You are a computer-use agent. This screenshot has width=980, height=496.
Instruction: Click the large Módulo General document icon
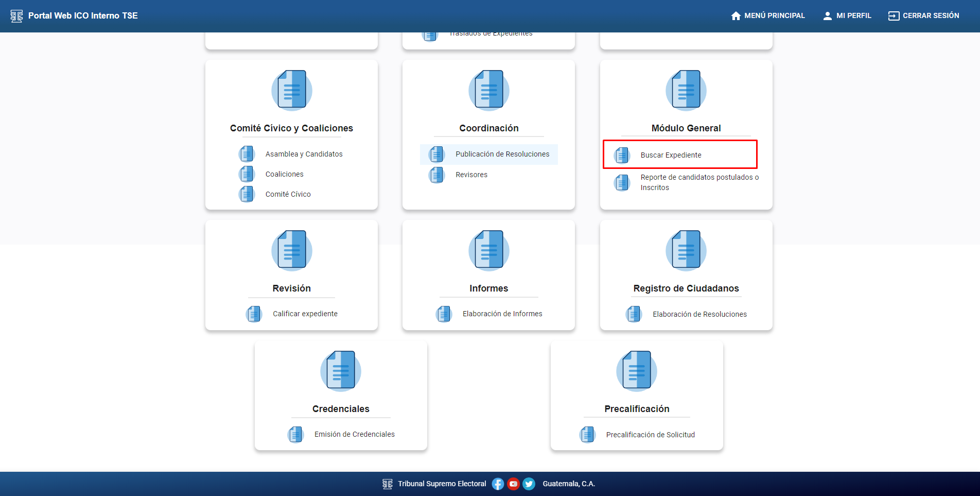coord(686,91)
